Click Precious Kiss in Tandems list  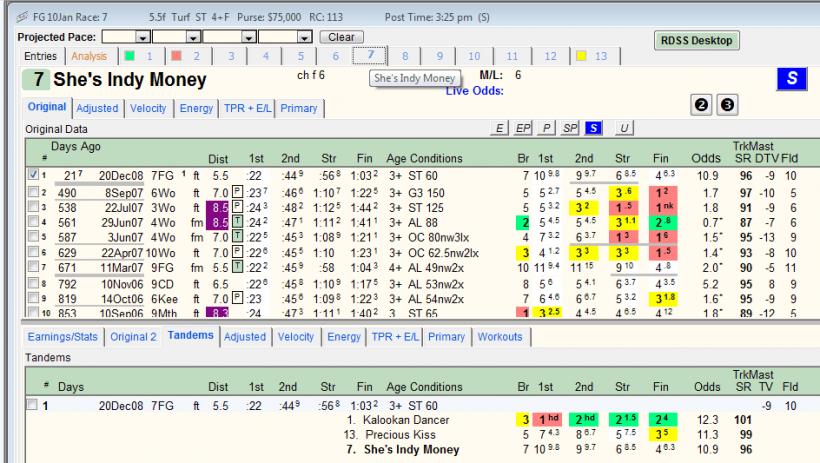tap(401, 435)
